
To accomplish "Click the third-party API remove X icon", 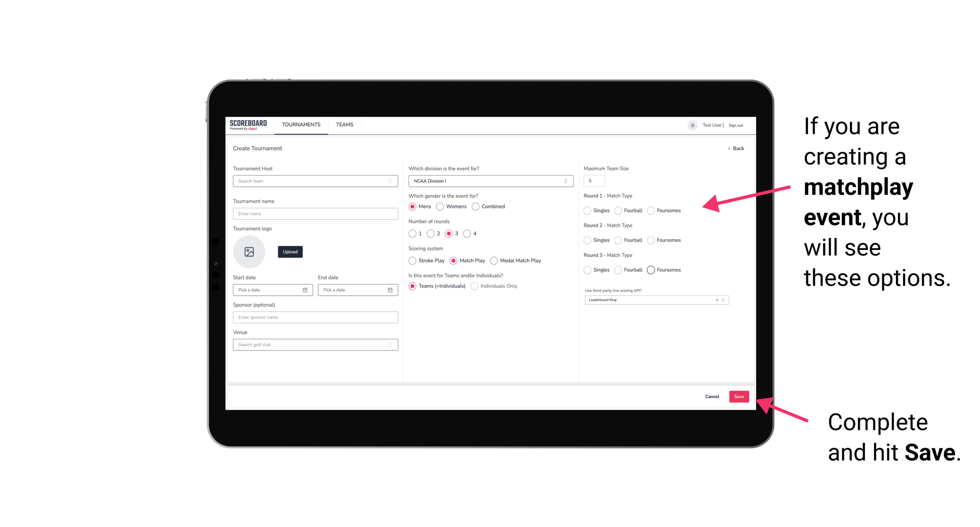I will click(x=717, y=300).
